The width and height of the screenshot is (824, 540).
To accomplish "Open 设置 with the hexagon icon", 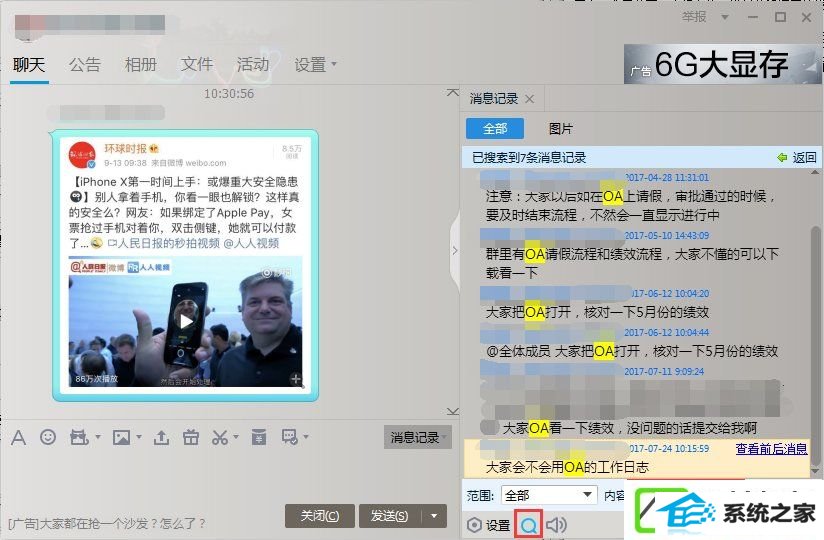I will [x=488, y=525].
